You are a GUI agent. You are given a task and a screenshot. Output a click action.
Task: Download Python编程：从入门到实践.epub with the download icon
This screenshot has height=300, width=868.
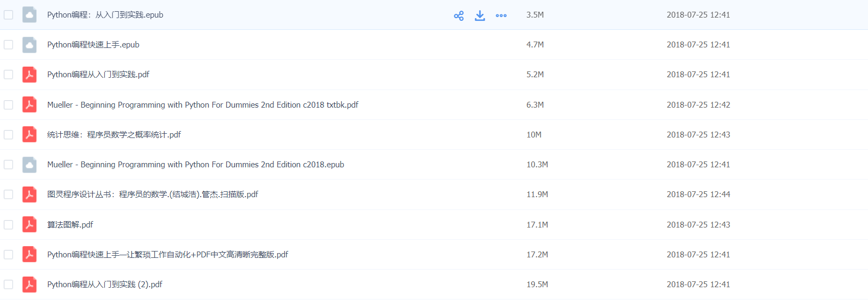click(x=480, y=15)
